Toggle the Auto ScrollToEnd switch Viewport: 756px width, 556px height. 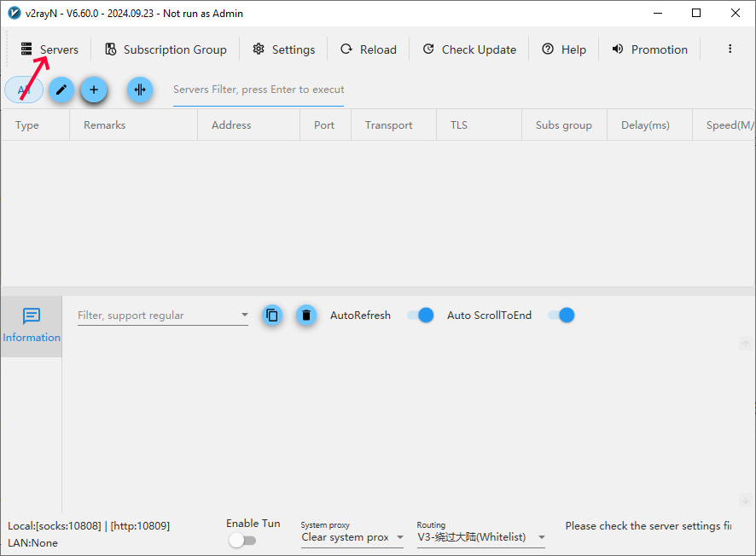pyautogui.click(x=561, y=316)
